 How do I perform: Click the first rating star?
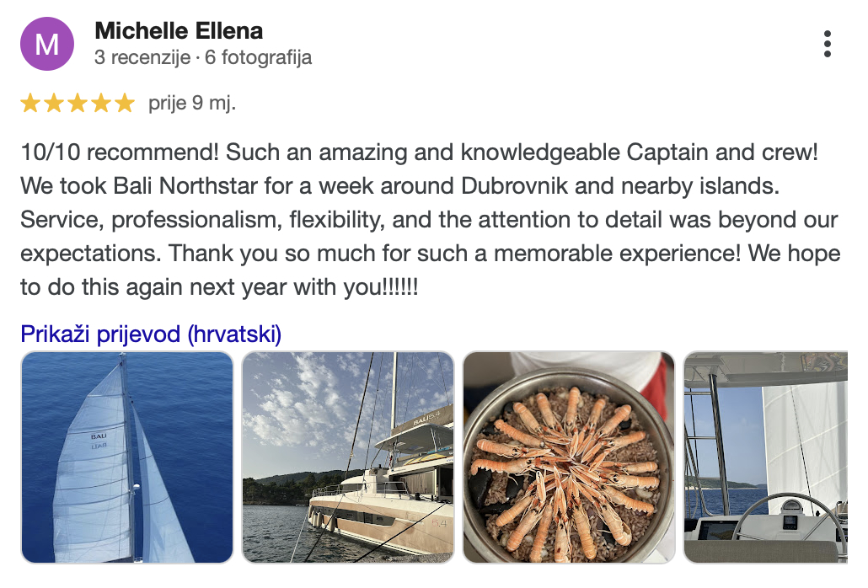point(29,103)
